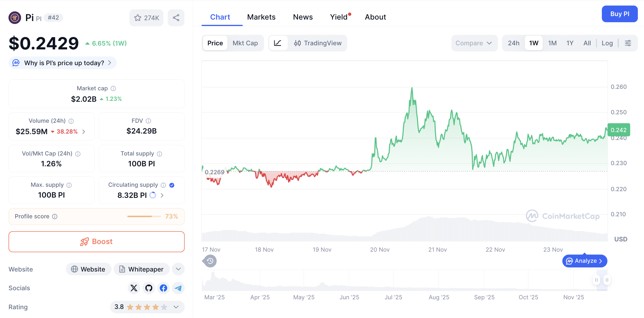Expand the rating details chevron
This screenshot has height=318, width=644.
coord(176,307)
